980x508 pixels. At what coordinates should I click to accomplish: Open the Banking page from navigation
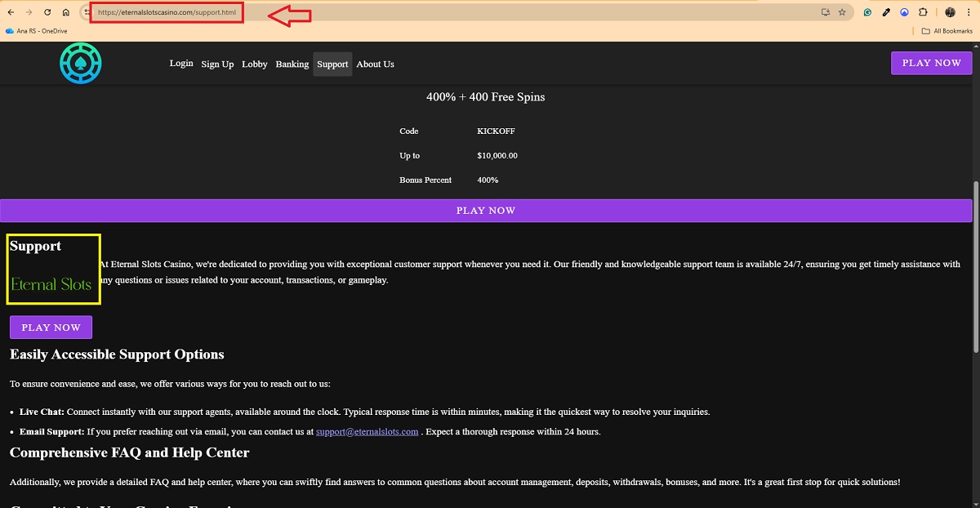pos(292,64)
